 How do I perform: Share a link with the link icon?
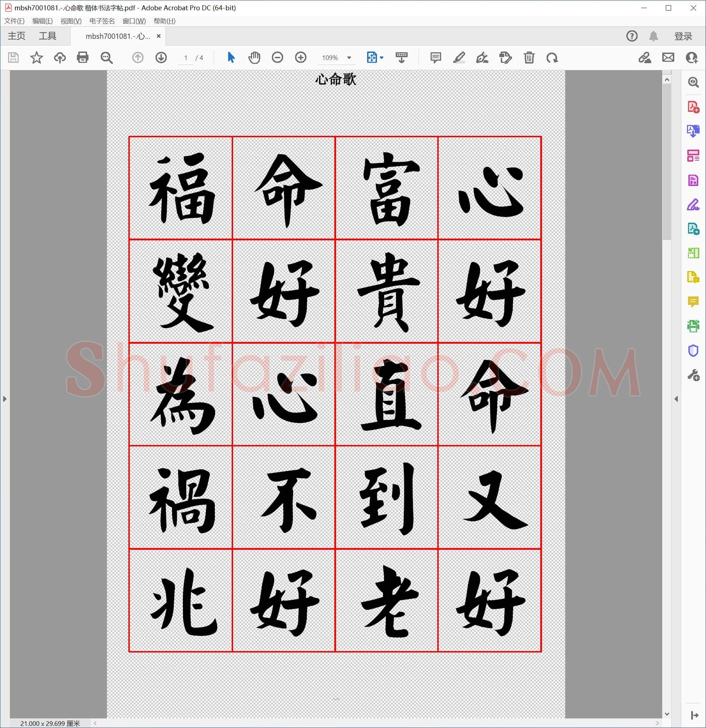pyautogui.click(x=645, y=58)
